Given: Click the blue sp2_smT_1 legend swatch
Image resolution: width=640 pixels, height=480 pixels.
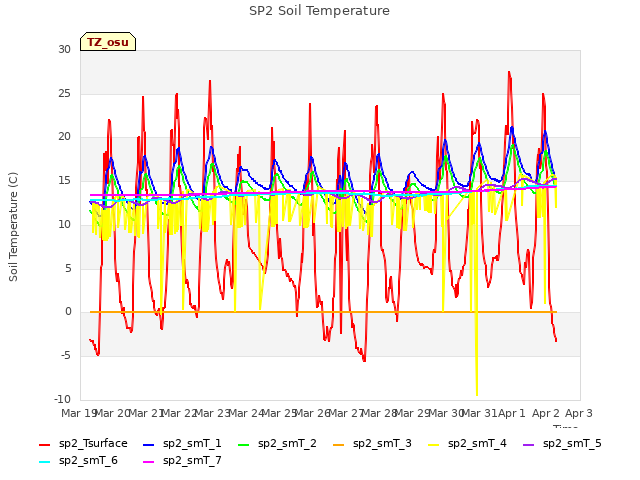Looking at the screenshot, I should (x=149, y=444).
